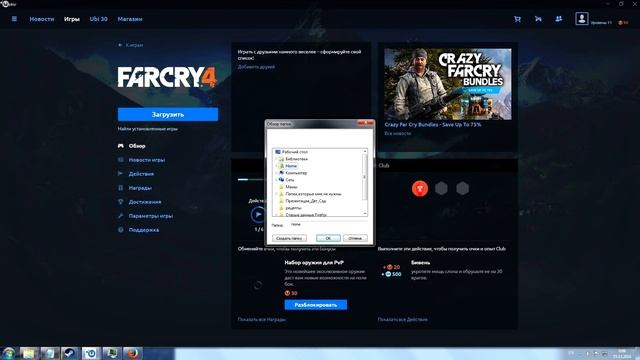Open Firefox from the taskbar
Image resolution: width=640 pixels, height=360 pixels.
pyautogui.click(x=133, y=353)
